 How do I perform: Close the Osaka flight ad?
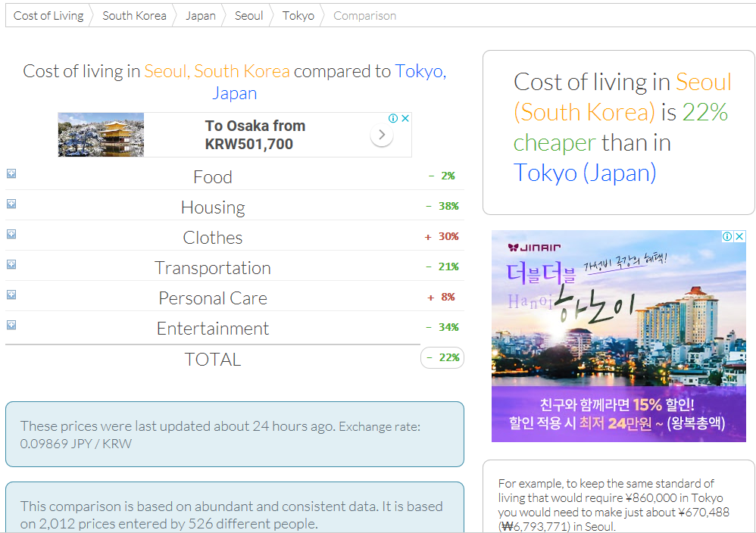[405, 119]
